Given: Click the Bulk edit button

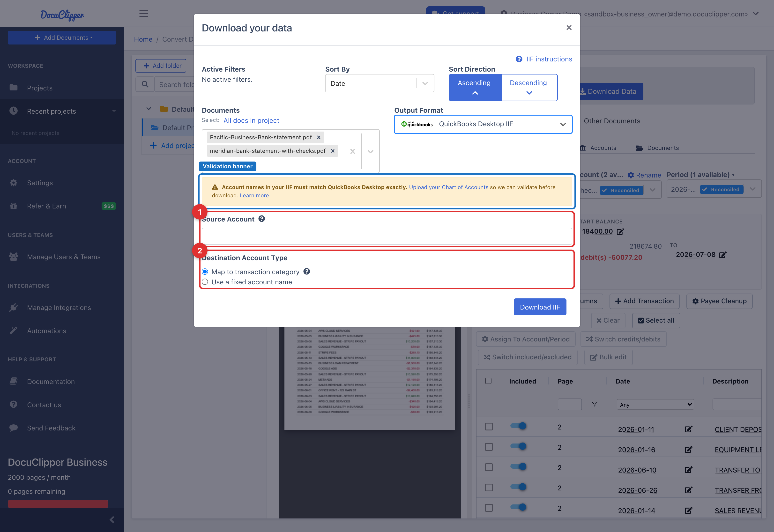Looking at the screenshot, I should point(608,357).
